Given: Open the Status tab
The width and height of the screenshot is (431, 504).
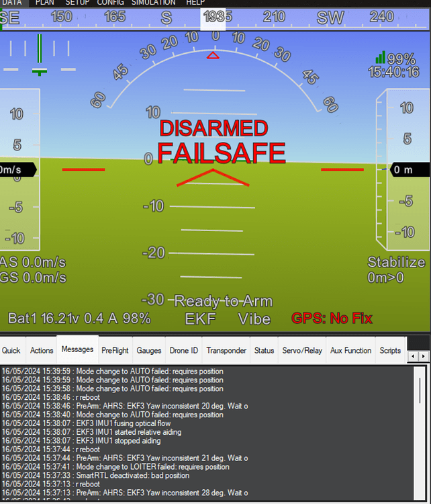Looking at the screenshot, I should (264, 350).
